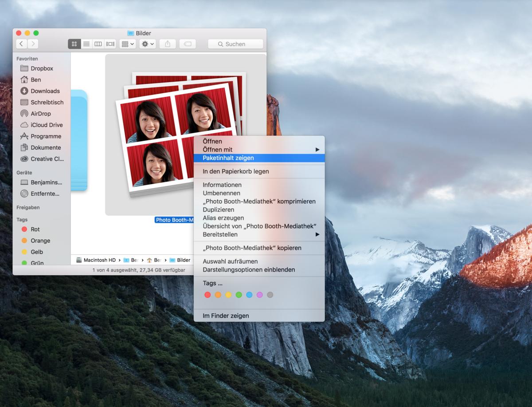Apply yellow tag in context menu
532x407 pixels.
pos(228,295)
